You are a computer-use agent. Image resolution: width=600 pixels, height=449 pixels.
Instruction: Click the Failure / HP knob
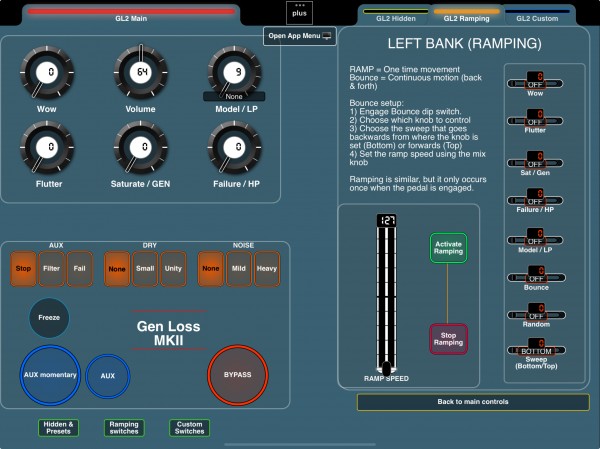coord(235,147)
